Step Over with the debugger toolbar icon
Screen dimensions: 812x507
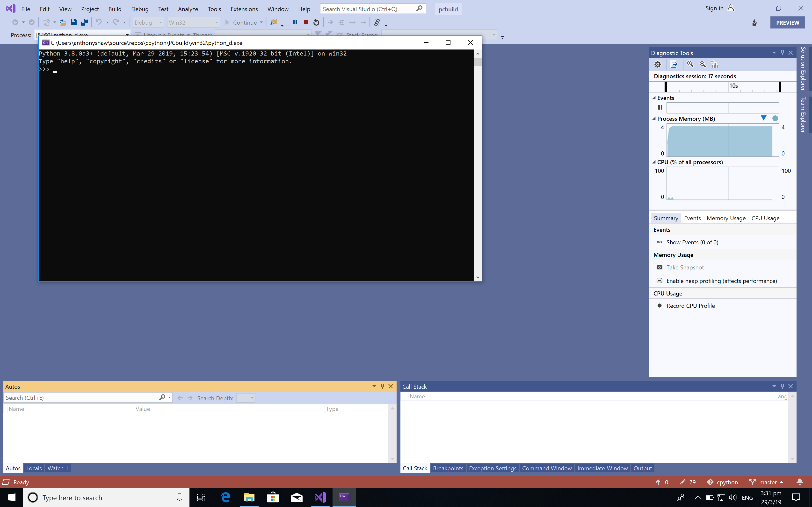[x=351, y=22]
